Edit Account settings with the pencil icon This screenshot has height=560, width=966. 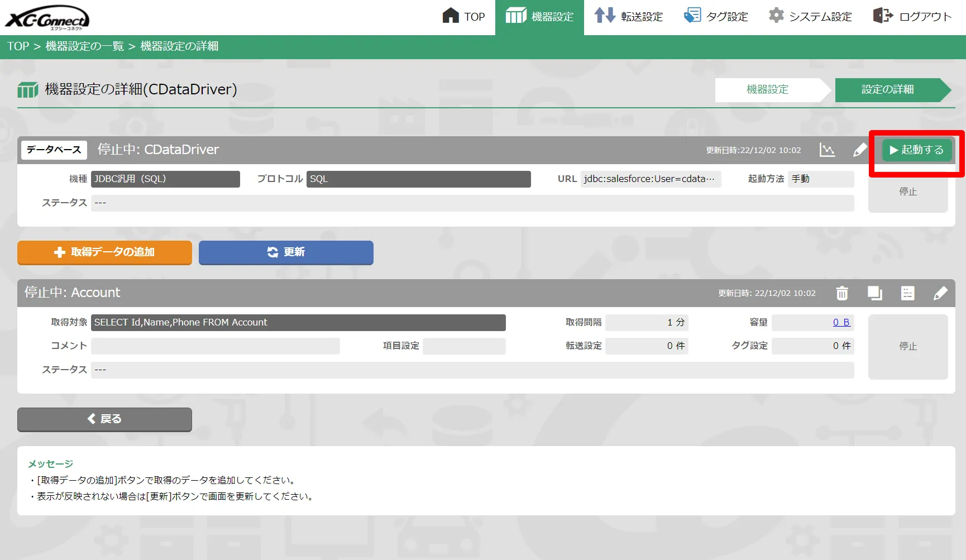point(941,293)
